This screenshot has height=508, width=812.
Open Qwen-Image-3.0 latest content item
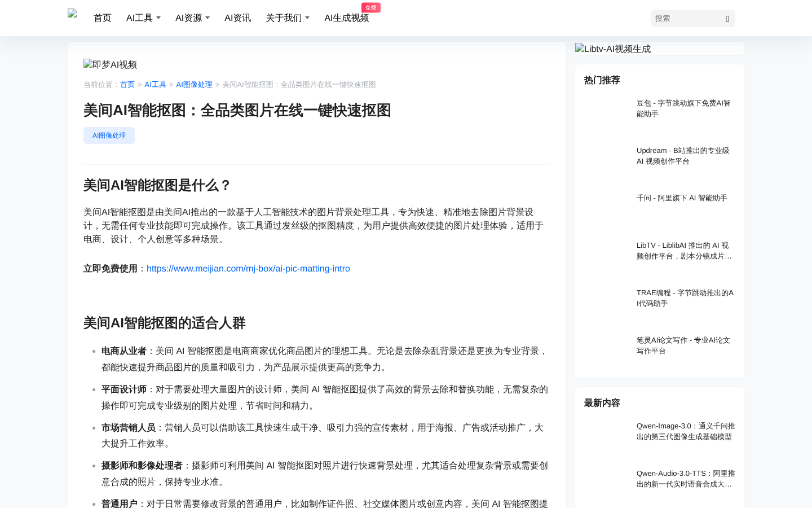pos(686,431)
